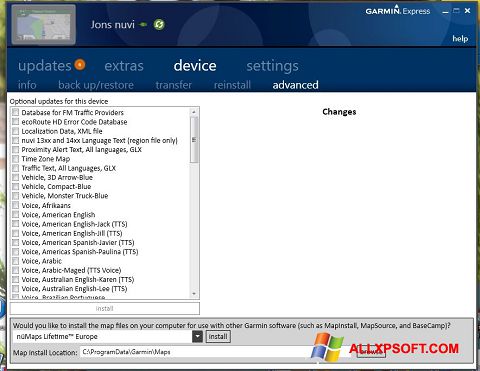Maximize the Garmin Express window
The image size is (480, 371).
456,11
